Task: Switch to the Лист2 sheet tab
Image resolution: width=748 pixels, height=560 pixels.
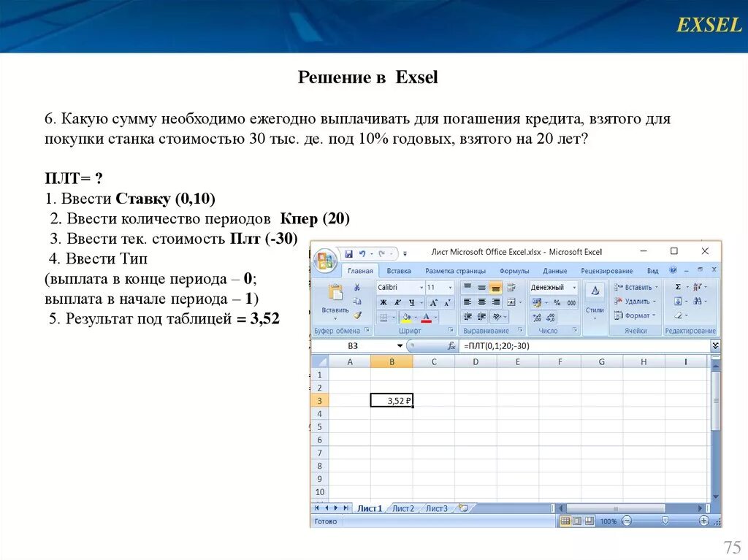Action: pos(403,508)
